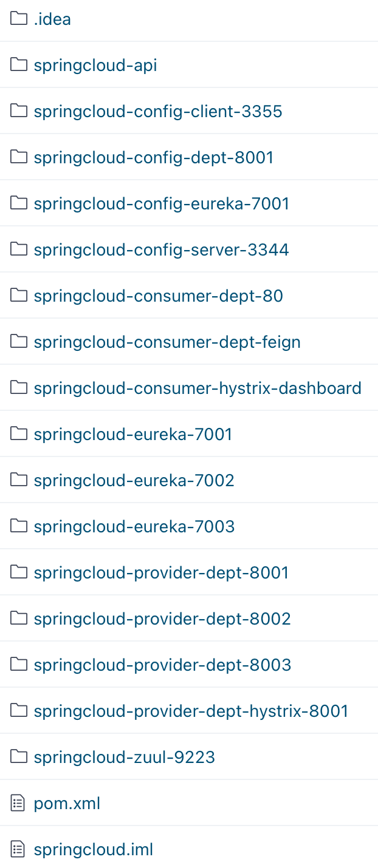Click folder icon for springcloud-provider-dept-8003
Screen dimensions: 378x868
point(19,665)
